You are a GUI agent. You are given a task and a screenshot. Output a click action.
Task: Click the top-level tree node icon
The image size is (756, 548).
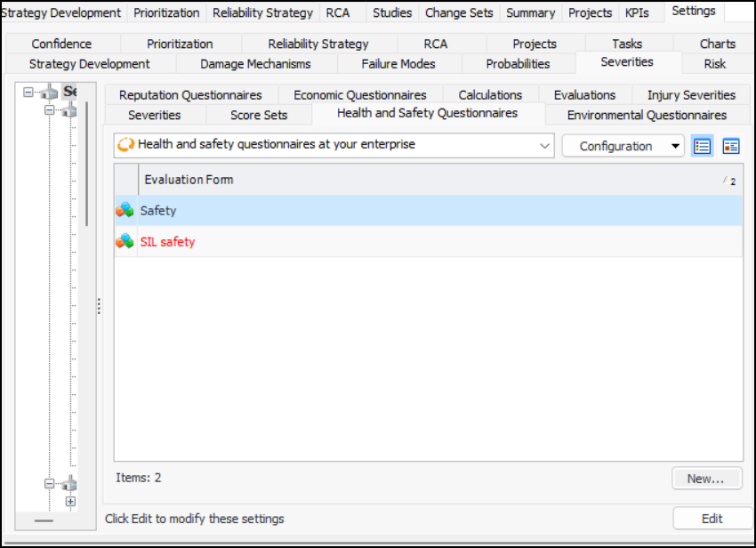[49, 93]
